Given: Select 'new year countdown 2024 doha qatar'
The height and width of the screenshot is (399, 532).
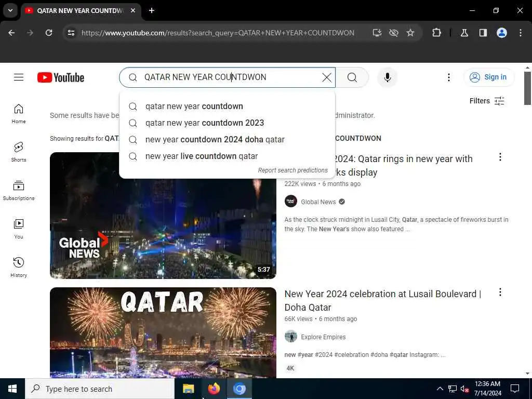Looking at the screenshot, I should coord(228,139).
